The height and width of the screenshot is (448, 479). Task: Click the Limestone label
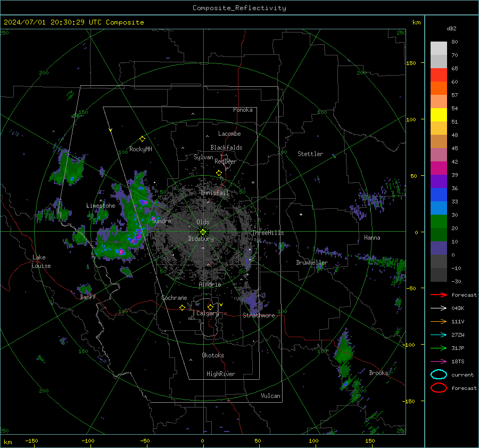point(101,206)
